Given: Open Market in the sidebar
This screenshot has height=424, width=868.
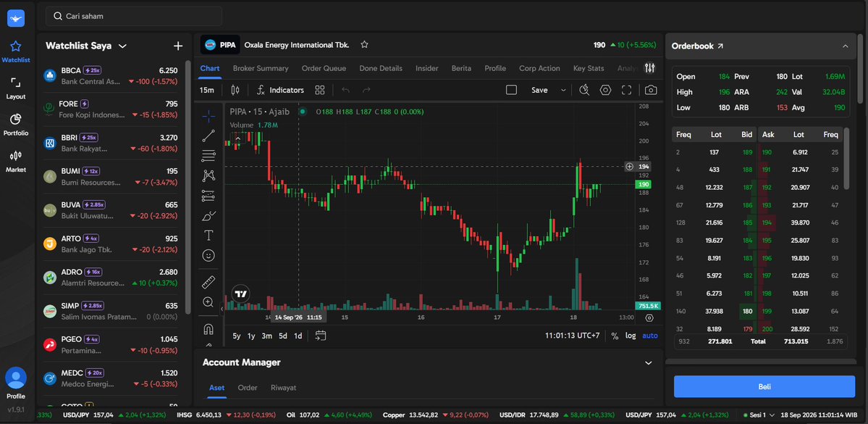Looking at the screenshot, I should click(15, 162).
